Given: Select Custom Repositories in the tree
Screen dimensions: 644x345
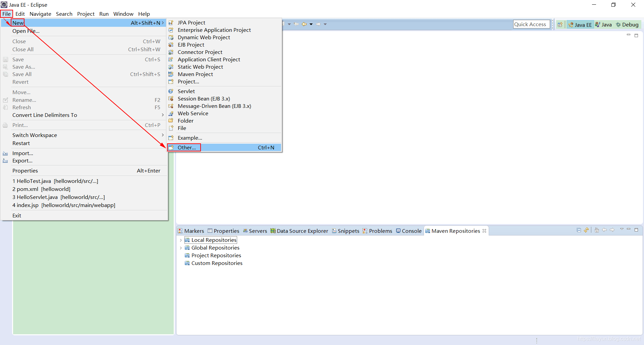Looking at the screenshot, I should click(217, 263).
